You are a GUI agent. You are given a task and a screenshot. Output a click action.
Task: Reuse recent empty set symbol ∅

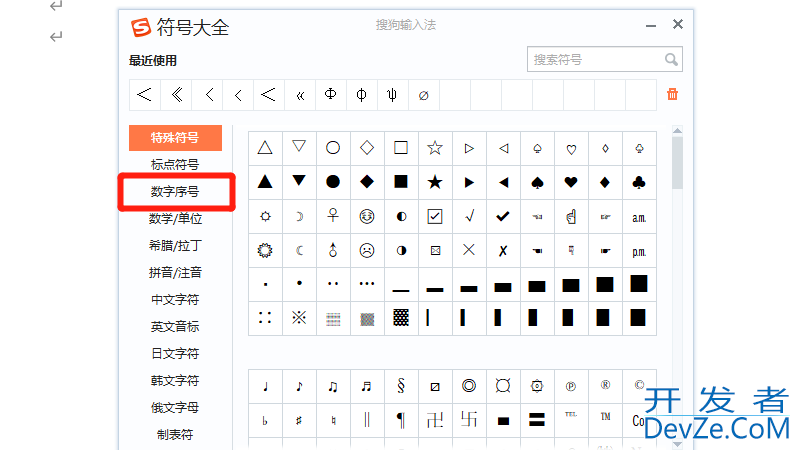[423, 94]
